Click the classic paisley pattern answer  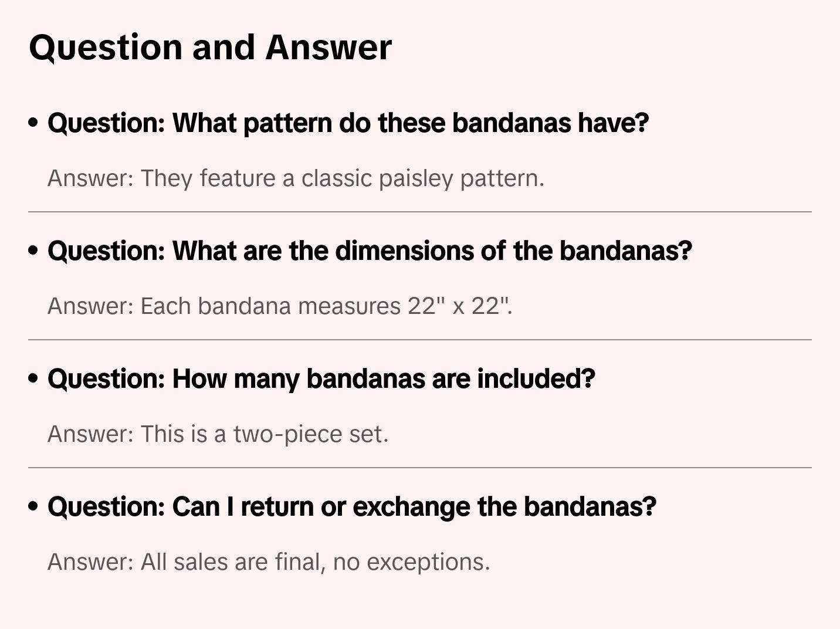(x=296, y=178)
